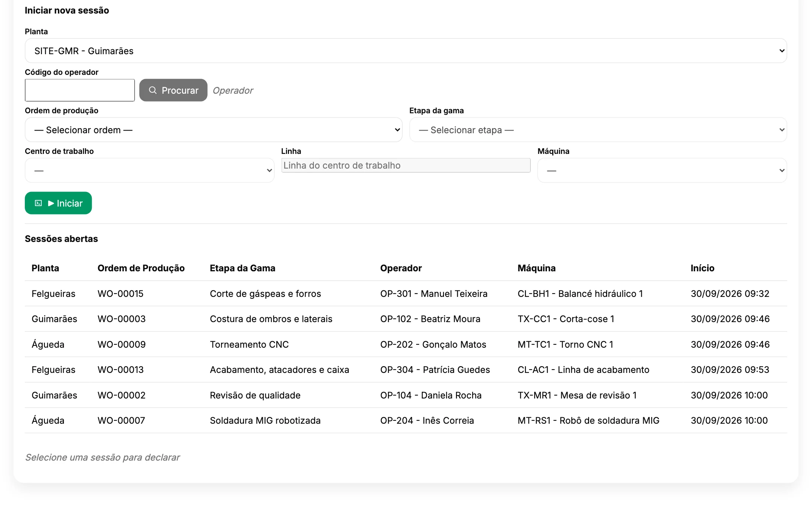Click operator OP-204 - Inês Correia

[x=427, y=420]
